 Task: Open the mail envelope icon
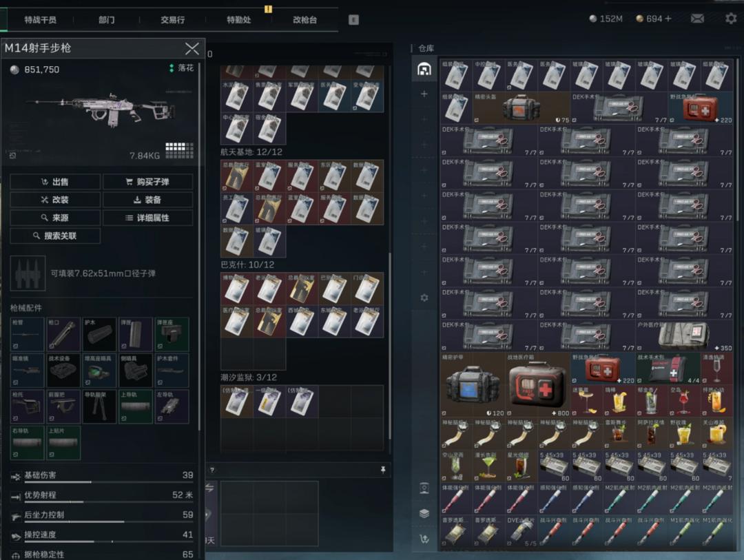click(697, 19)
